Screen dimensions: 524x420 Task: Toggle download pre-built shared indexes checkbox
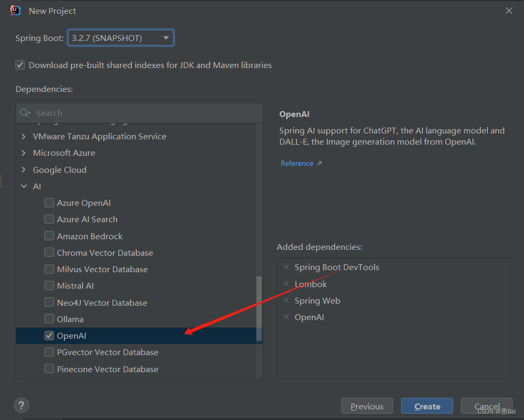tap(20, 65)
